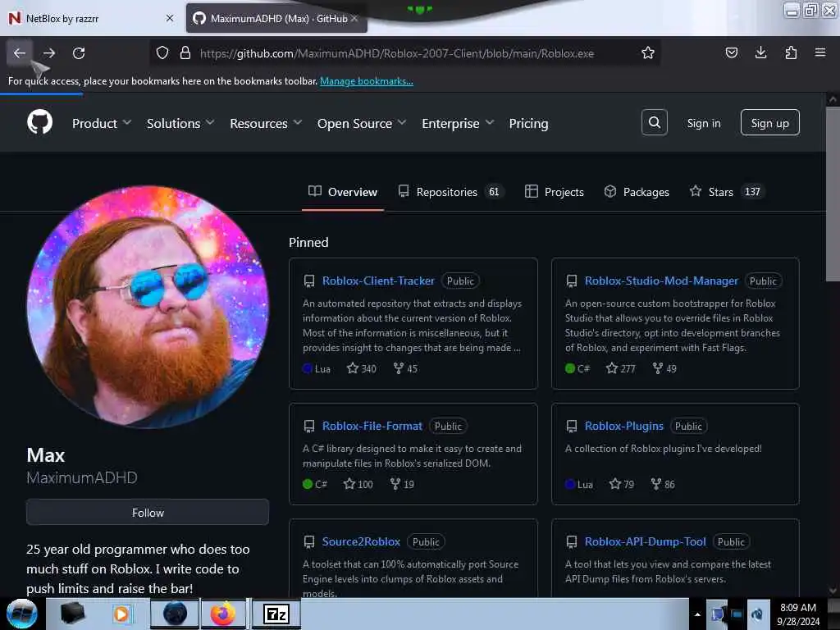Expand the Solutions dropdown menu

tap(180, 123)
